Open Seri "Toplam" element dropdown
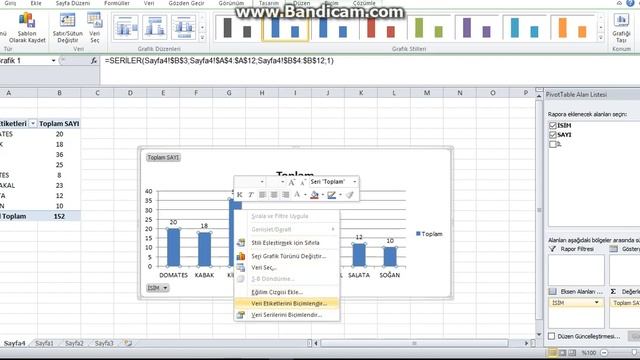640x360 pixels. pos(355,182)
